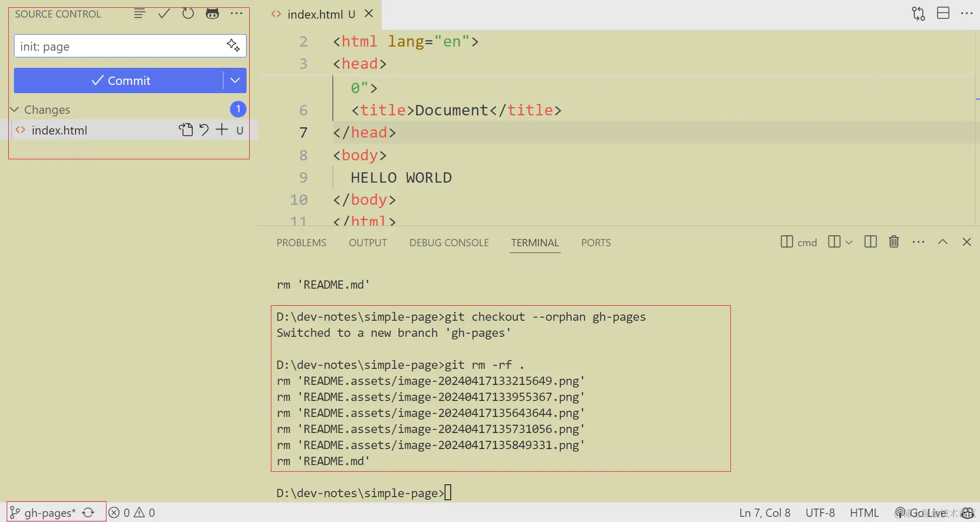Screen dimensions: 980x522
Task: Open the PORTS panel tab
Action: pyautogui.click(x=596, y=243)
